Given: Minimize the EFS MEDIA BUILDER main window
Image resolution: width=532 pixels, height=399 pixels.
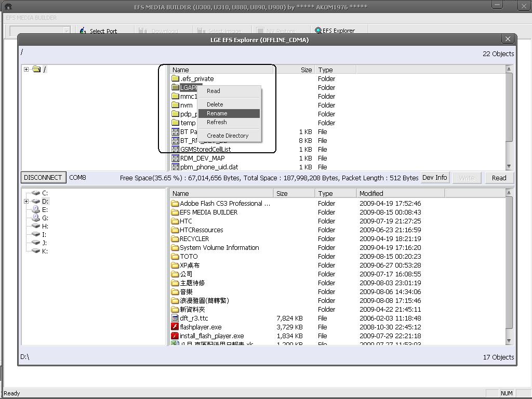Looking at the screenshot, I should coord(497,5).
